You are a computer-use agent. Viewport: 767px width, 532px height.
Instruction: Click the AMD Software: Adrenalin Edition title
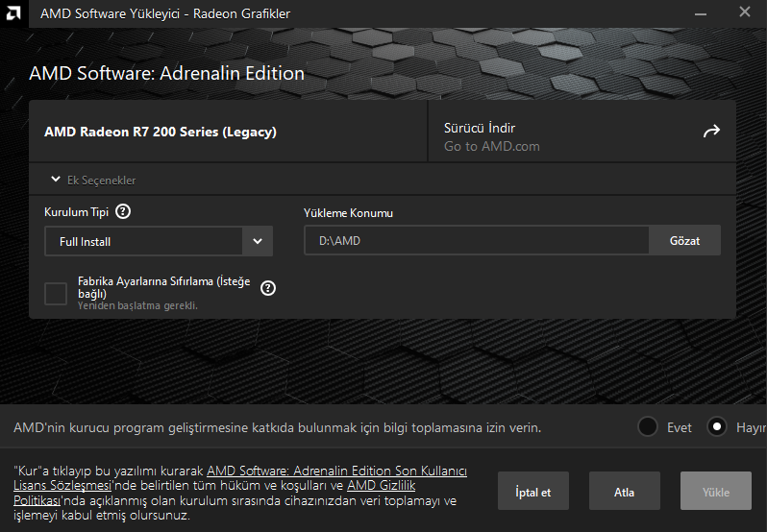point(167,73)
